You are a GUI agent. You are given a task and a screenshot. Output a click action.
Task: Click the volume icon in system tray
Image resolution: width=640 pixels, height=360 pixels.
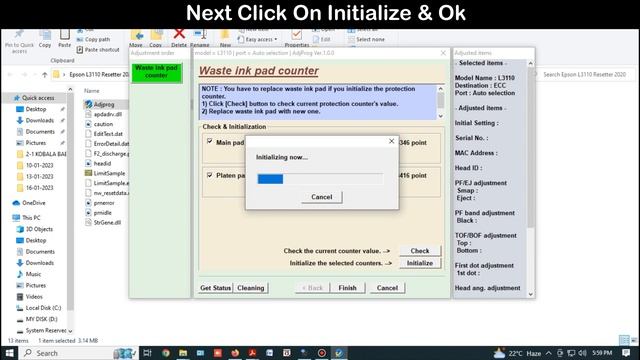[582, 353]
